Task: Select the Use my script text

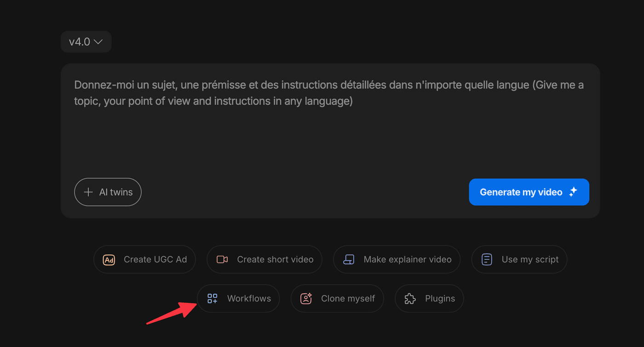Action: pyautogui.click(x=530, y=260)
